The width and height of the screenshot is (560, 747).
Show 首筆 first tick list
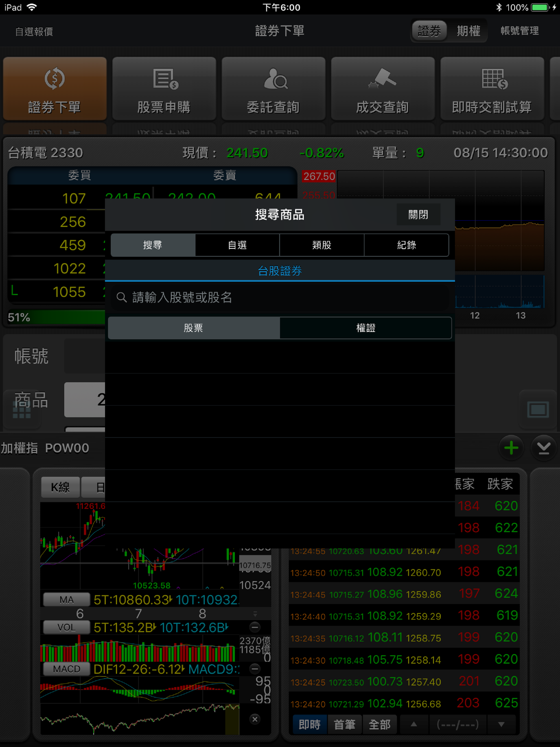point(345,724)
